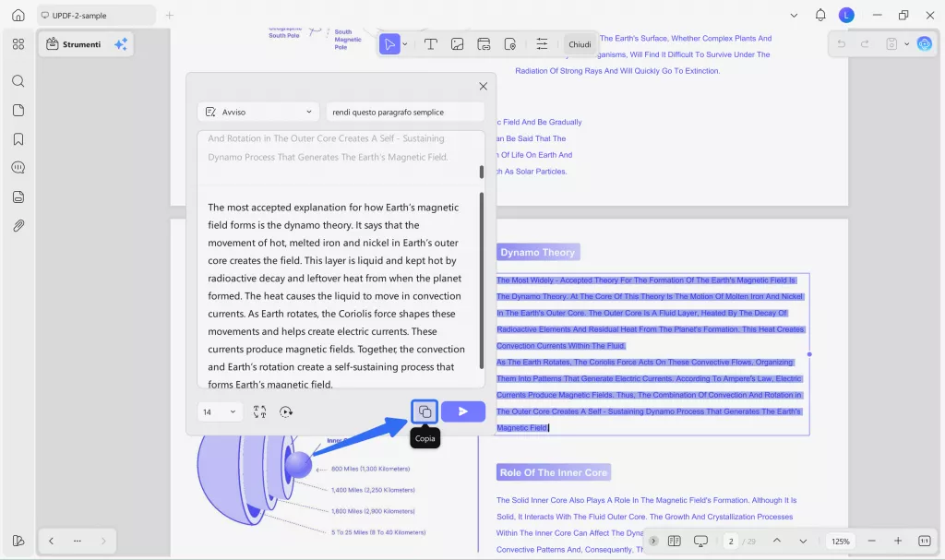Click the Strumenti tools button
This screenshot has width=945, height=560.
click(x=74, y=44)
